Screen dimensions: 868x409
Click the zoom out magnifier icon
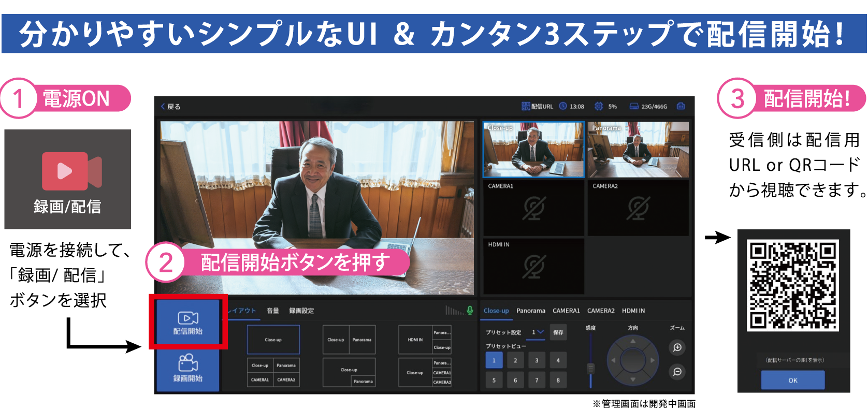677,372
